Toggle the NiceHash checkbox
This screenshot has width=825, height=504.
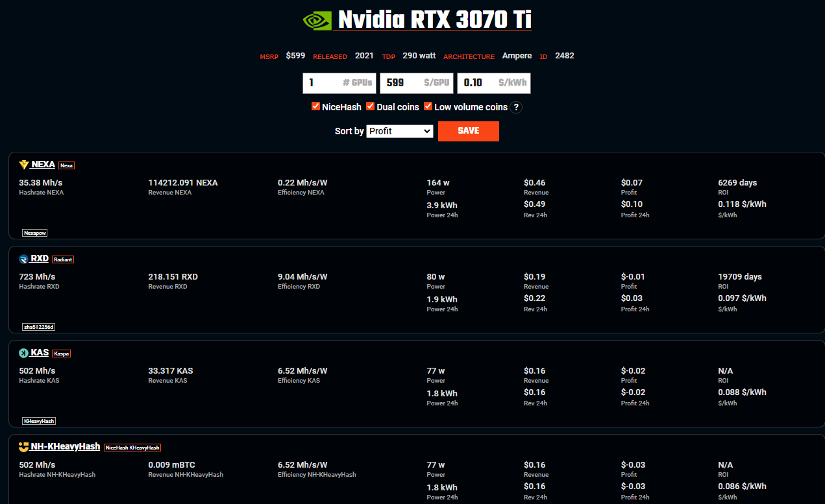click(x=315, y=106)
